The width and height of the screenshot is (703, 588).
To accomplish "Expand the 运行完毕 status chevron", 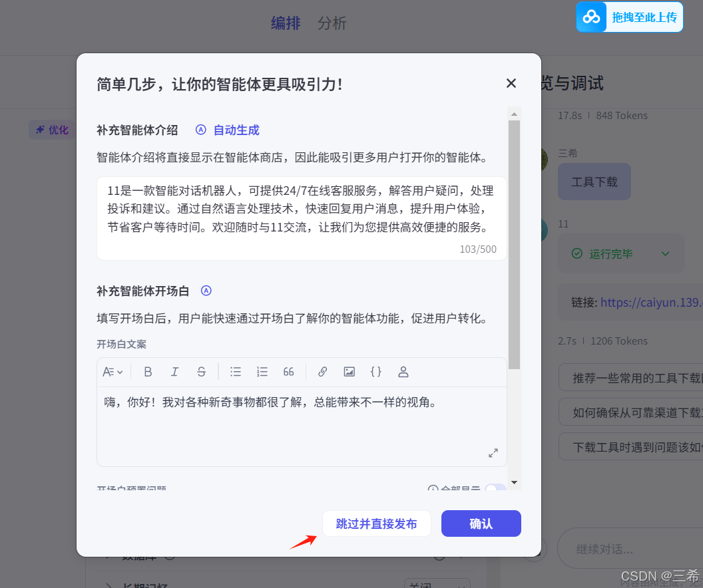I will coord(665,254).
